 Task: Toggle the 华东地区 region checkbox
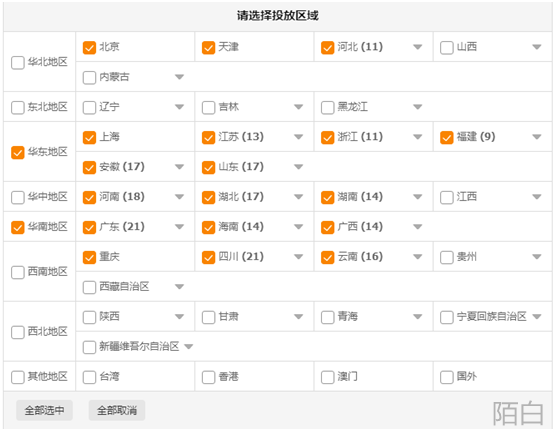[x=18, y=152]
